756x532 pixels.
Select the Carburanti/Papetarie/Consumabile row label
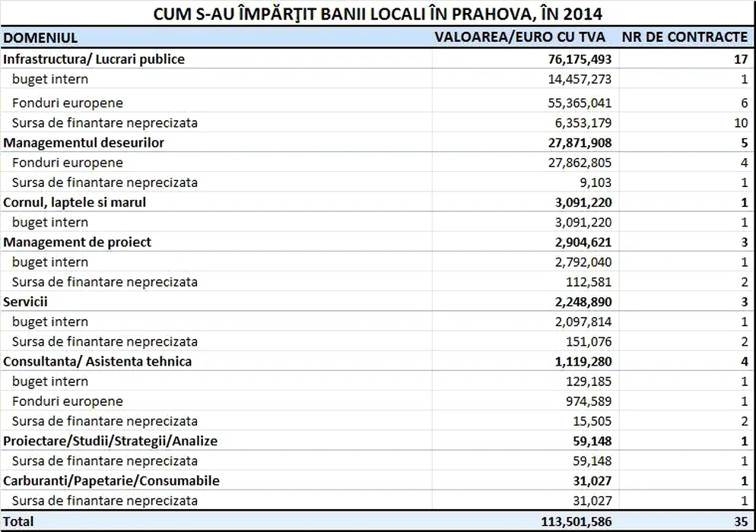111,480
